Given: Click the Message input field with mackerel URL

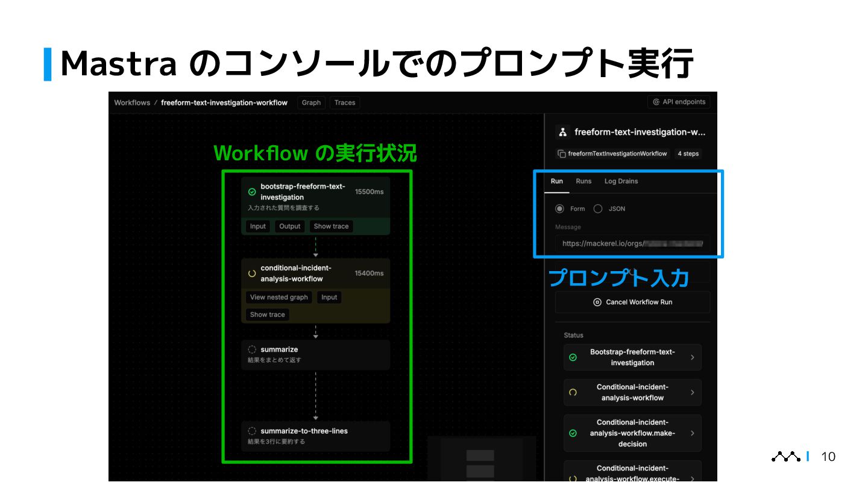Looking at the screenshot, I should (632, 243).
